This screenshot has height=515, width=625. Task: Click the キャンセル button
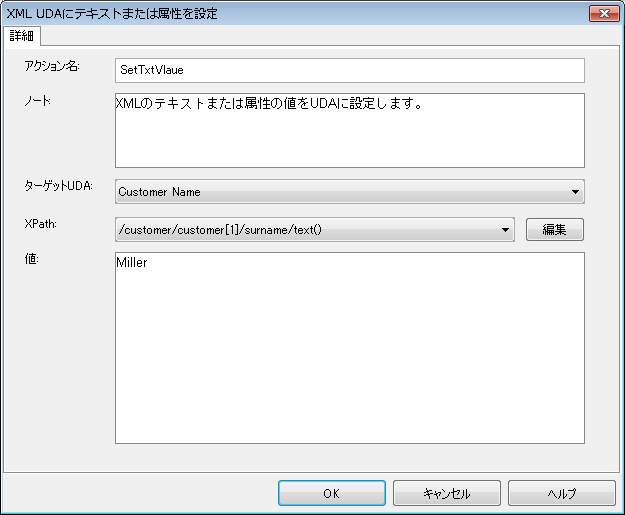tap(446, 493)
